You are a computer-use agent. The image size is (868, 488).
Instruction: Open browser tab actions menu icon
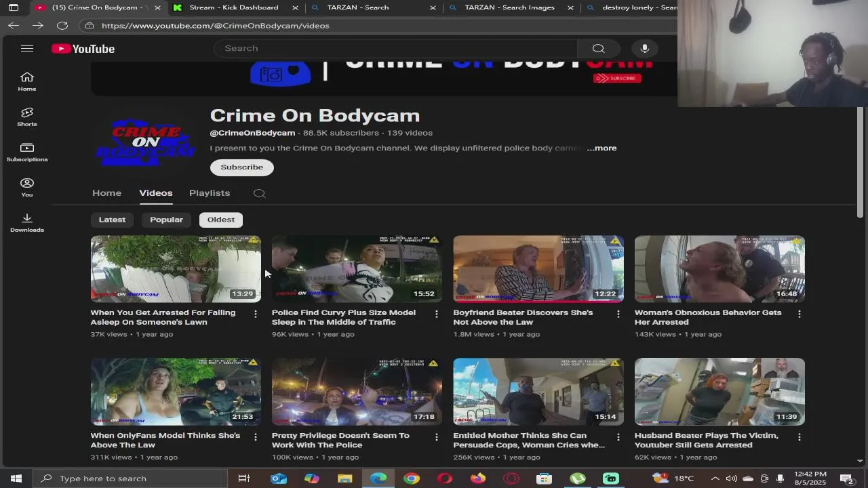(x=14, y=7)
